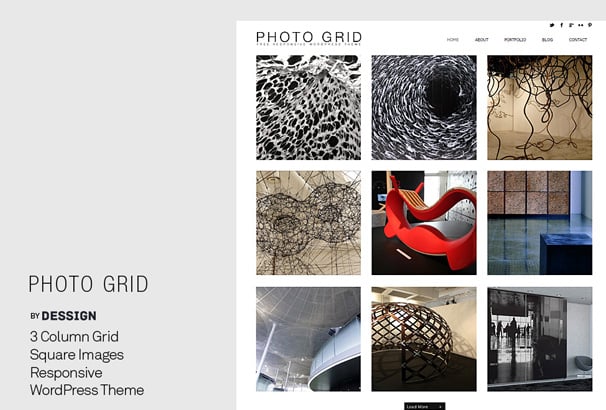
Task: Open the Contact menu item
Action: click(578, 40)
